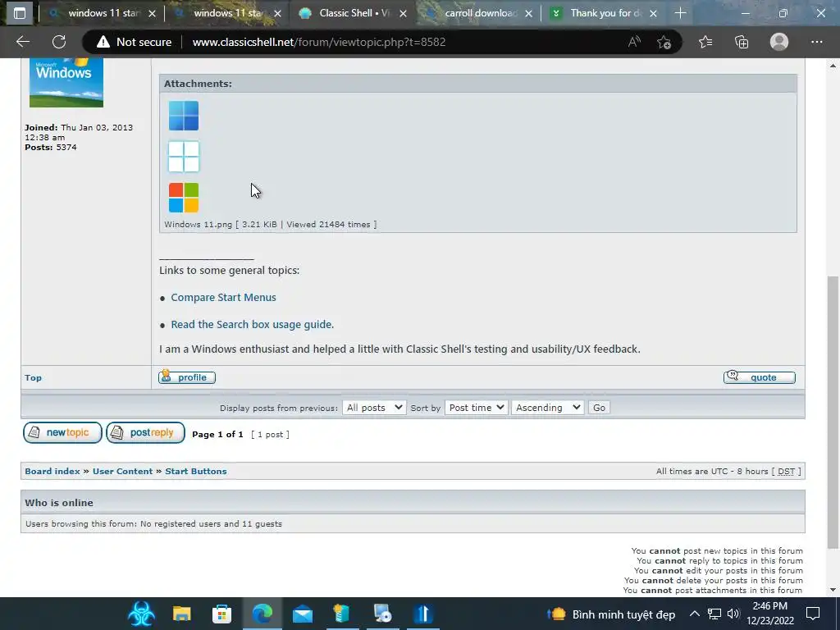Open Microsoft Store from taskbar

coord(221,614)
